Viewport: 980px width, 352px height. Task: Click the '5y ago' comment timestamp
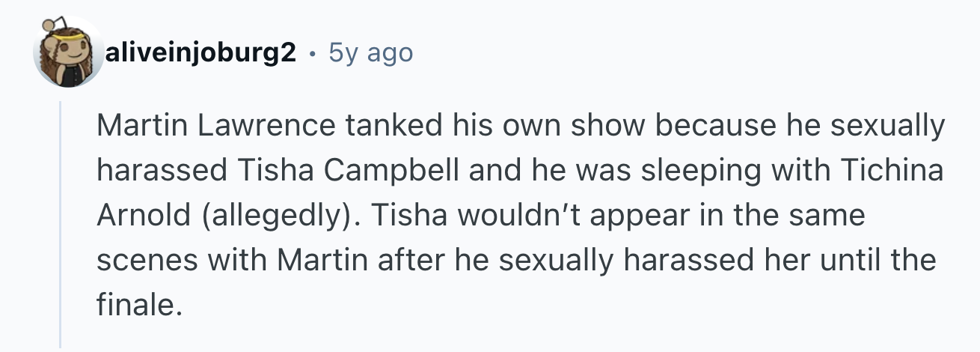point(371,53)
